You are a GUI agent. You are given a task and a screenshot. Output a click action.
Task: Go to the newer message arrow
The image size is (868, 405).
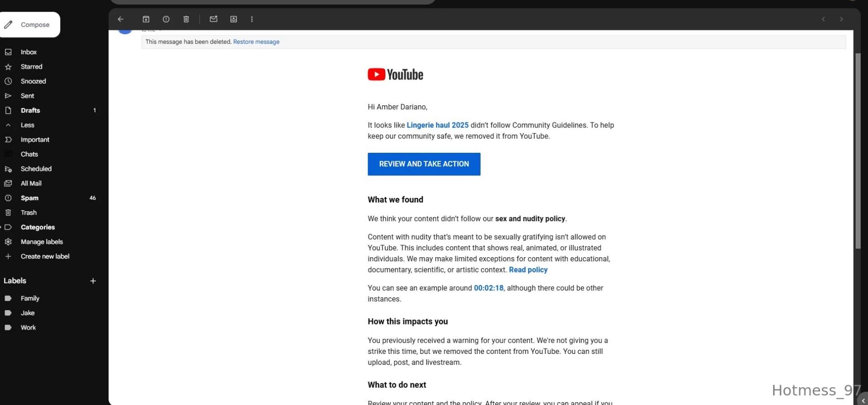pos(823,19)
